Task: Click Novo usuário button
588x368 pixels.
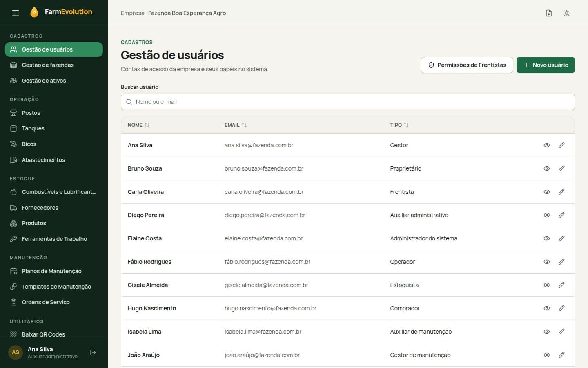Action: point(546,65)
